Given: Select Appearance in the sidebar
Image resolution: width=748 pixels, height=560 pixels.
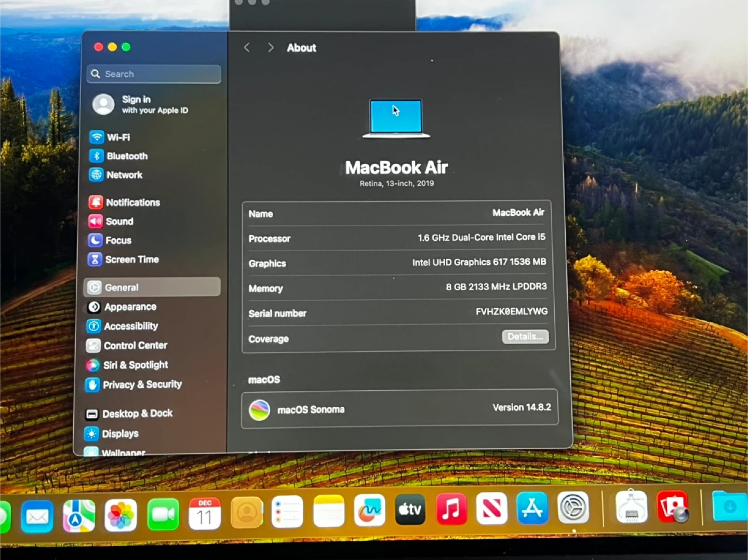Looking at the screenshot, I should pos(130,307).
